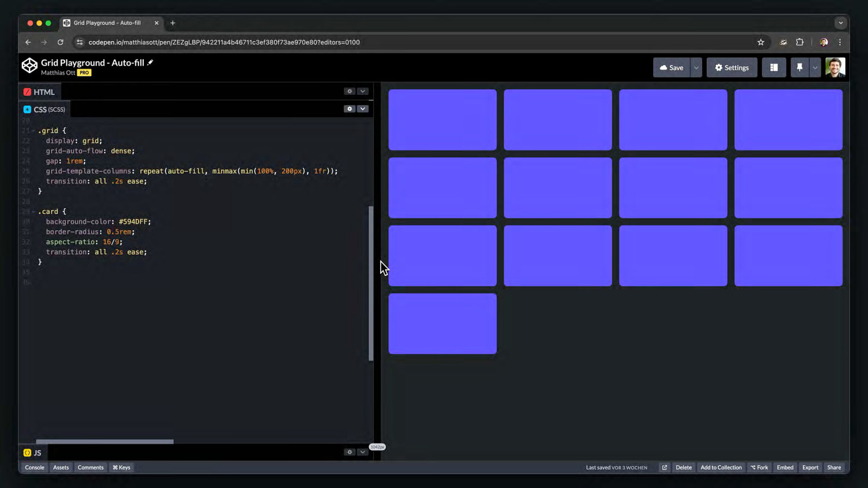Viewport: 868px width, 488px height.
Task: Expand dropdown next to pin icon
Action: pos(815,68)
